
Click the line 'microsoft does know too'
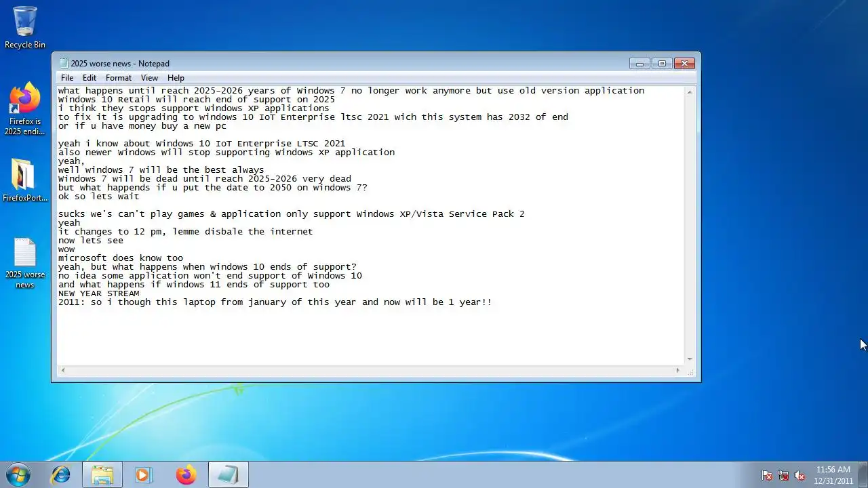click(x=121, y=258)
